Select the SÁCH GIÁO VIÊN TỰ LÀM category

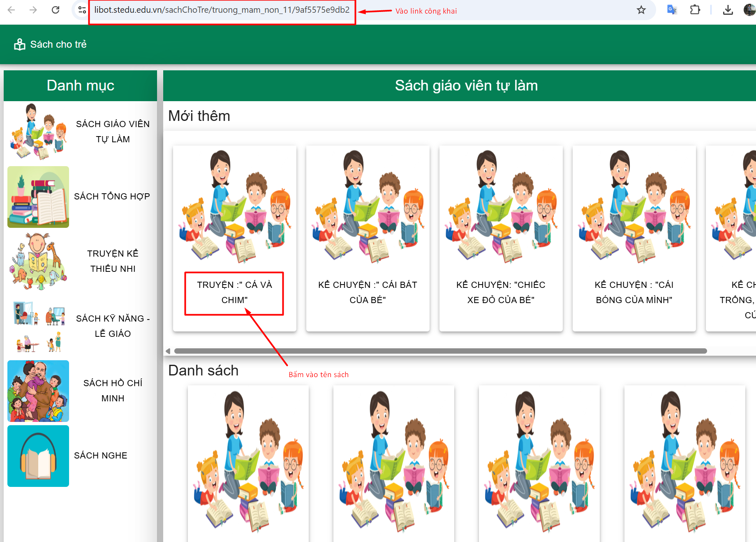tap(113, 132)
